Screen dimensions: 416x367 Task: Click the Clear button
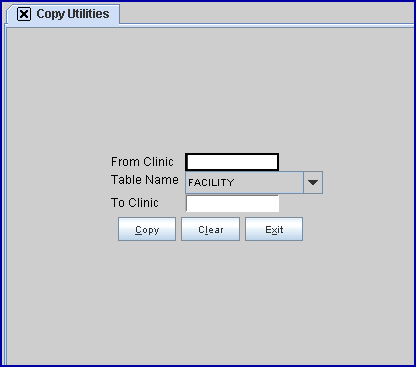[210, 229]
